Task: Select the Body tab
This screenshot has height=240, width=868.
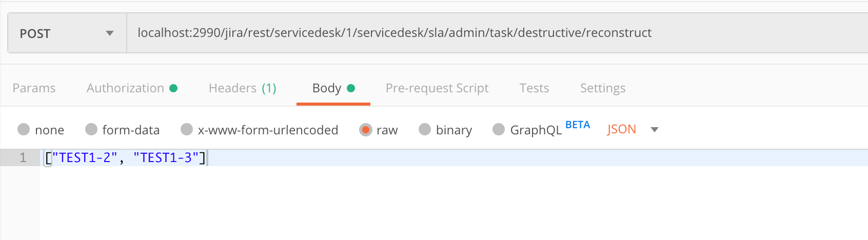Action: [327, 88]
